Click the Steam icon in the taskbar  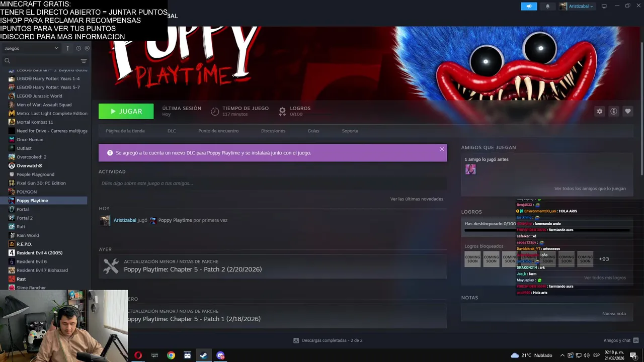pos(204,355)
